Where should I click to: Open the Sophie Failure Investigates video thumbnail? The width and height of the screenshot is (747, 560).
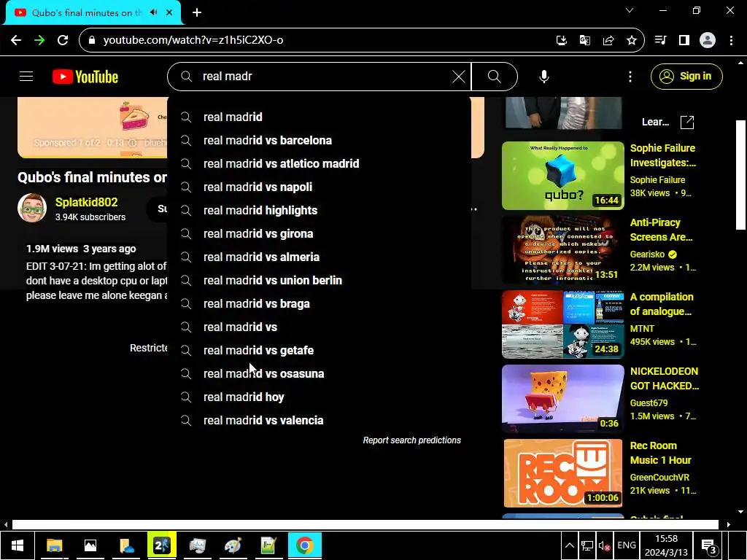tap(562, 175)
